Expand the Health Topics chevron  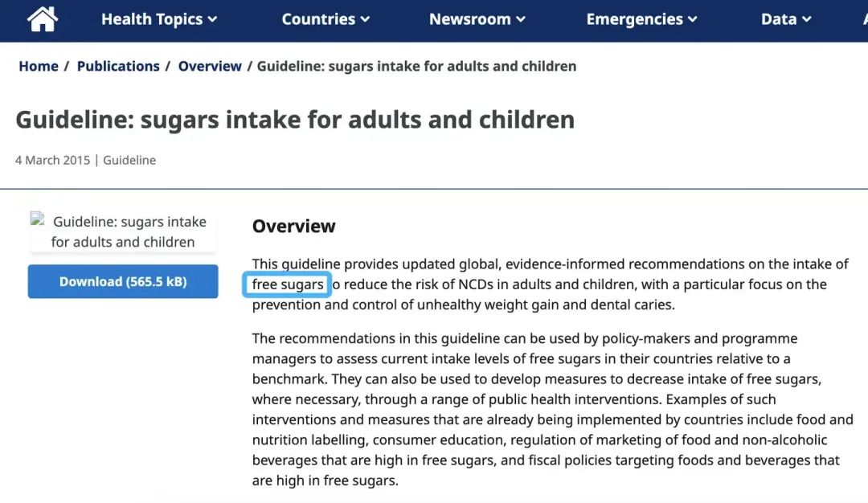click(x=212, y=19)
